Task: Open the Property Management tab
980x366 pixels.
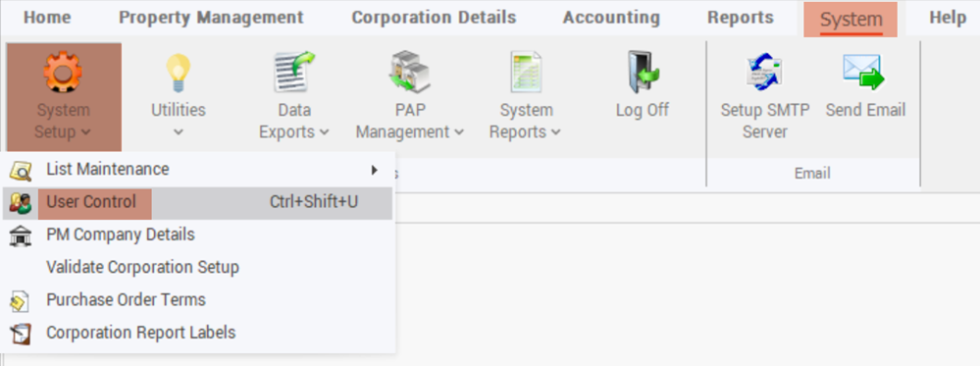Action: [211, 18]
